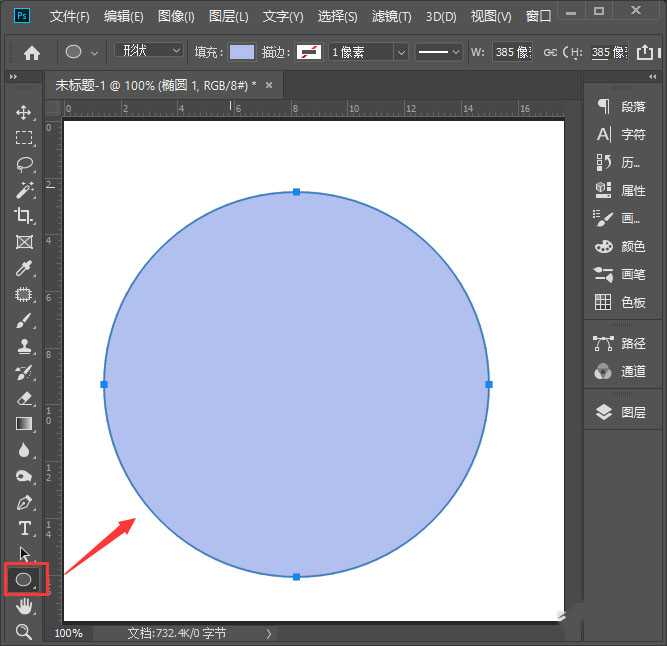Click the stroke color swatch
Screen dimensions: 667x646
point(309,52)
